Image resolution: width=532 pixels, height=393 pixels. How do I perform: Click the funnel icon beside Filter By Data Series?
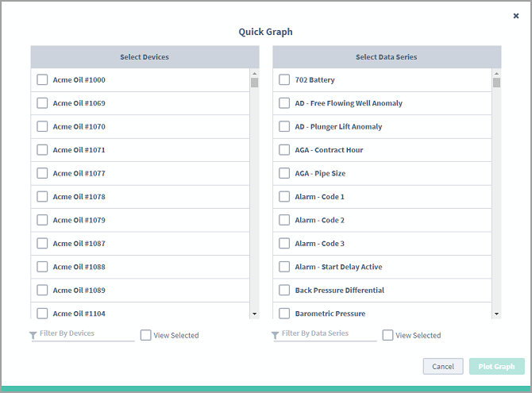click(276, 335)
